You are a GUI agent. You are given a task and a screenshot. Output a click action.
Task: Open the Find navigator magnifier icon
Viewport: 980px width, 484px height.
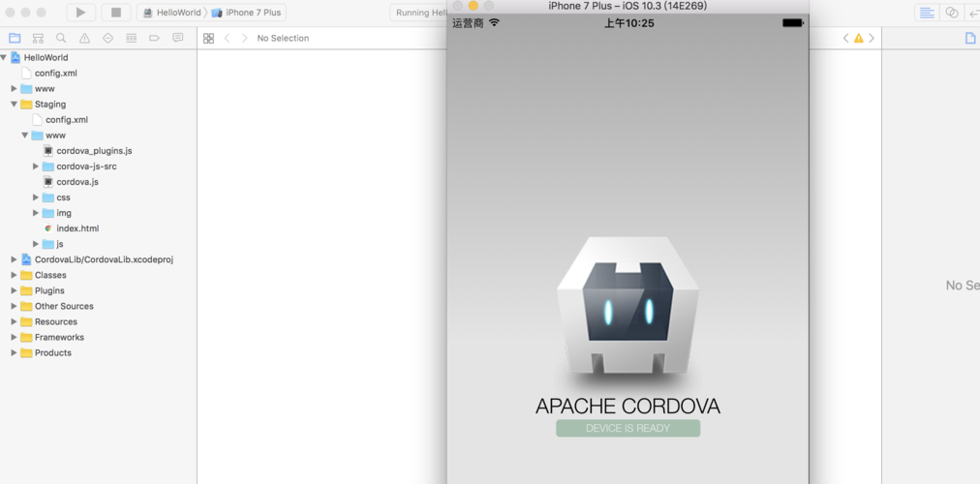click(x=61, y=38)
